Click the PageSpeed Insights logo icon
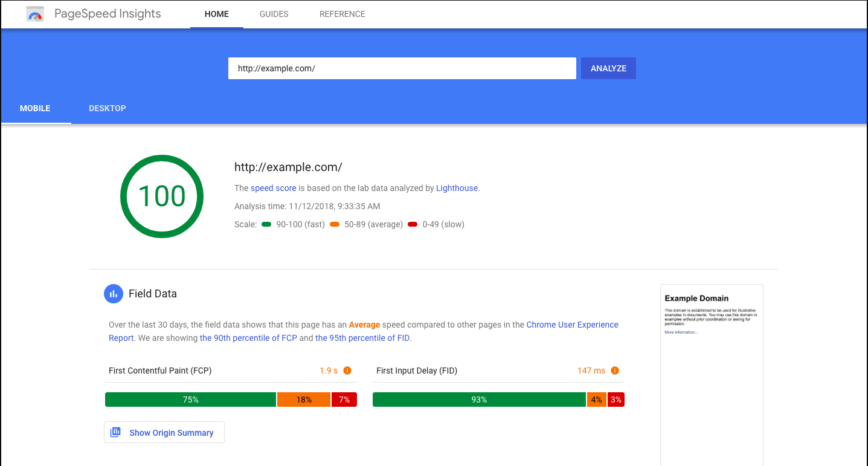 click(x=34, y=13)
